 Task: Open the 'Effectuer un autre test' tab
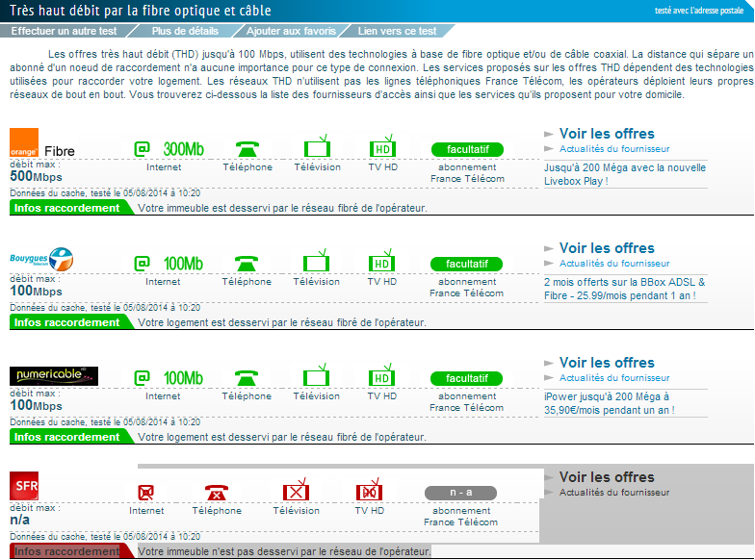tap(65, 32)
